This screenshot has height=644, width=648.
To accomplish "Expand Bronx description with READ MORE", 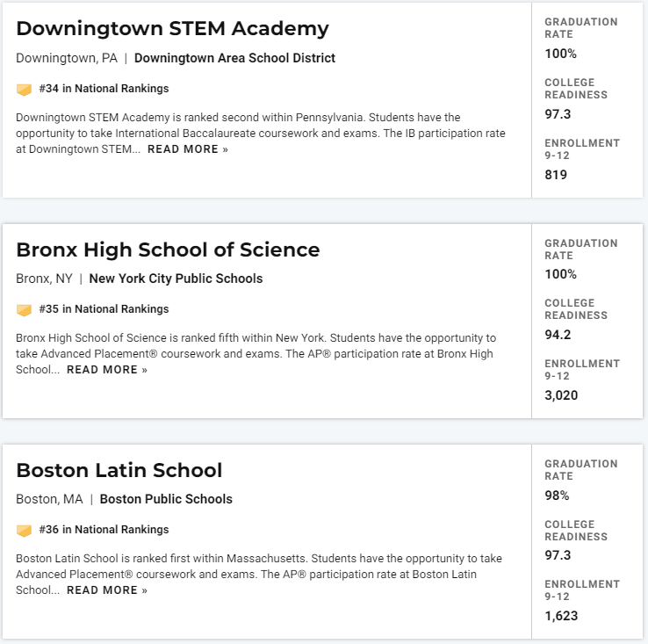I will point(107,370).
